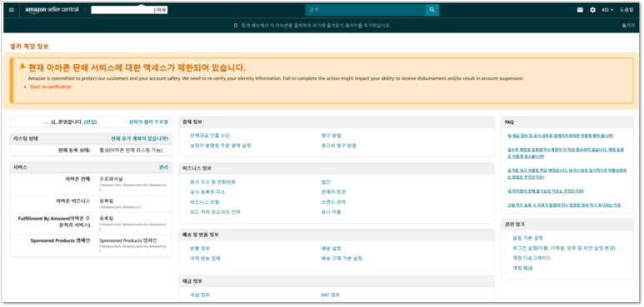
Task: Click the 관련 링크 section header
Action: (515, 225)
